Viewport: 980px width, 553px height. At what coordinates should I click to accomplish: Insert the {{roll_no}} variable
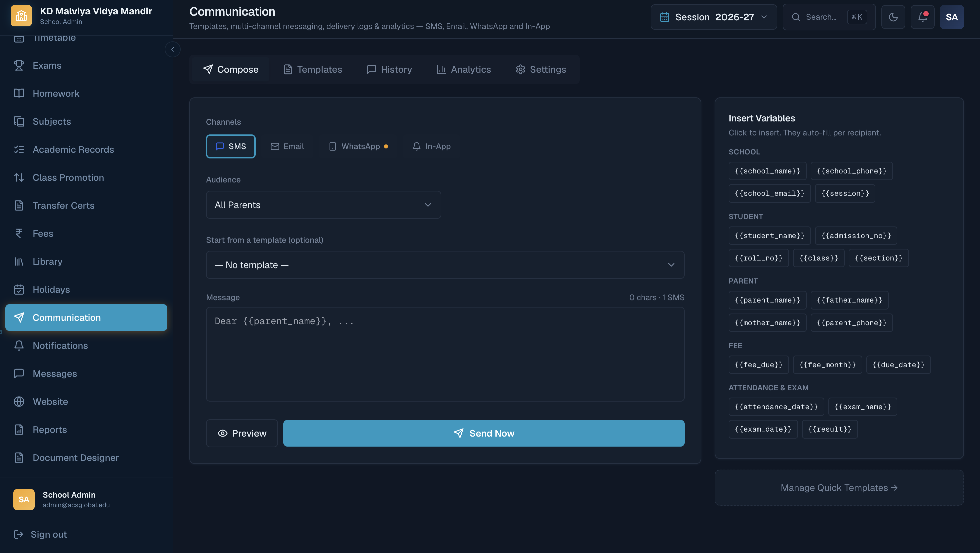point(759,258)
